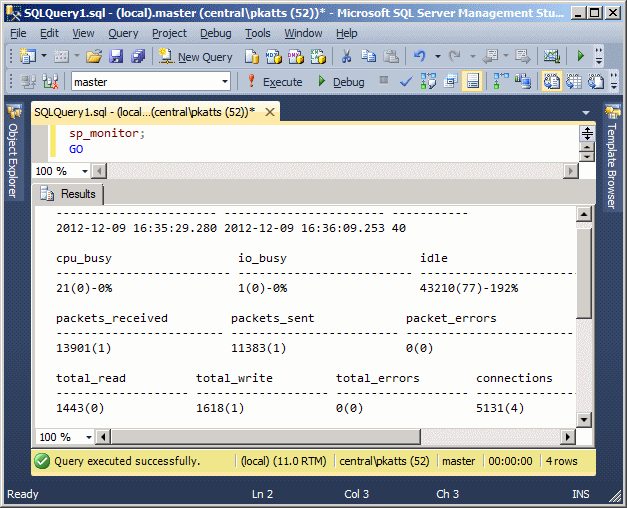Open the Redo history dropdown arrow
The image size is (627, 508).
pos(473,56)
